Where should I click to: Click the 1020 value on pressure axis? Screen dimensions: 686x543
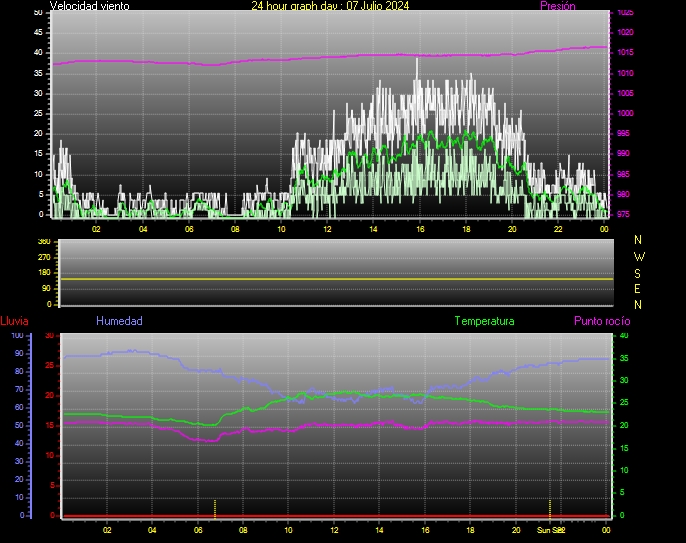click(x=625, y=32)
